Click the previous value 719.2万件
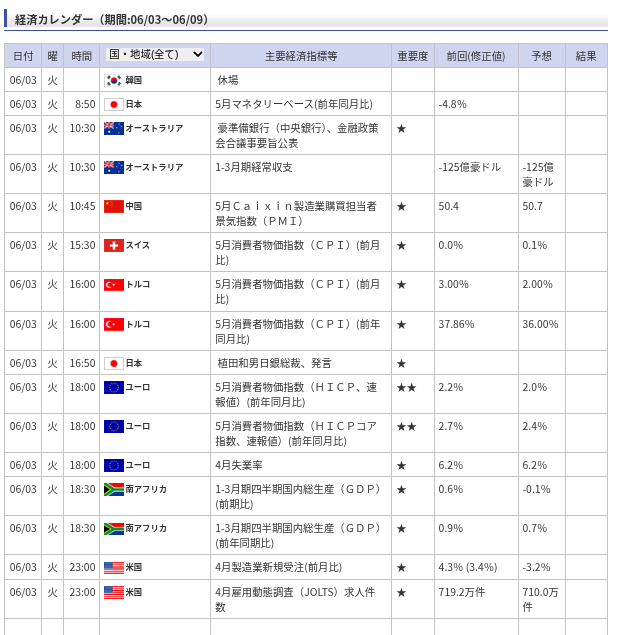Image resolution: width=617 pixels, height=635 pixels. 462,592
